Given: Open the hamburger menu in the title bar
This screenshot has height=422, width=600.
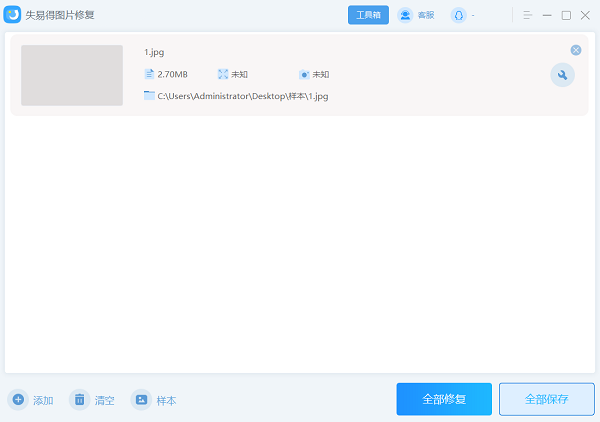Looking at the screenshot, I should point(527,15).
